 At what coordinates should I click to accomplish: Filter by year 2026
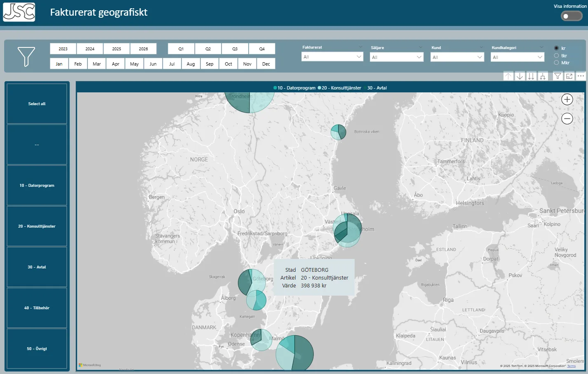click(x=143, y=49)
